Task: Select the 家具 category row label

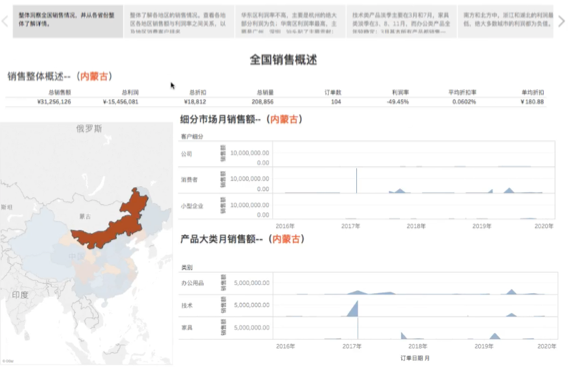Action: tap(187, 328)
